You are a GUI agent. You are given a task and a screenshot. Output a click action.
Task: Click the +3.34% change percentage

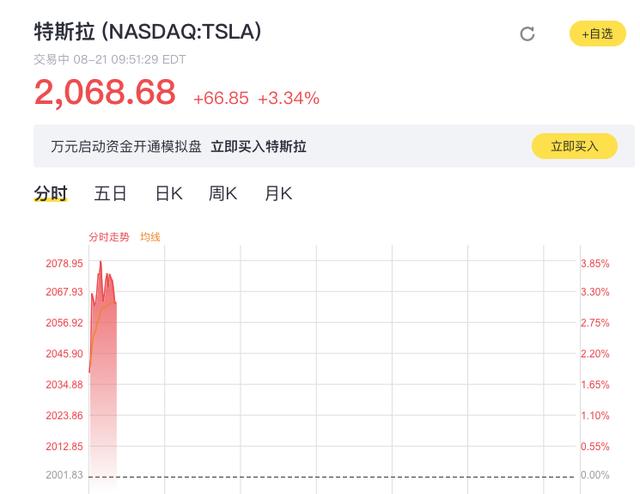point(288,98)
